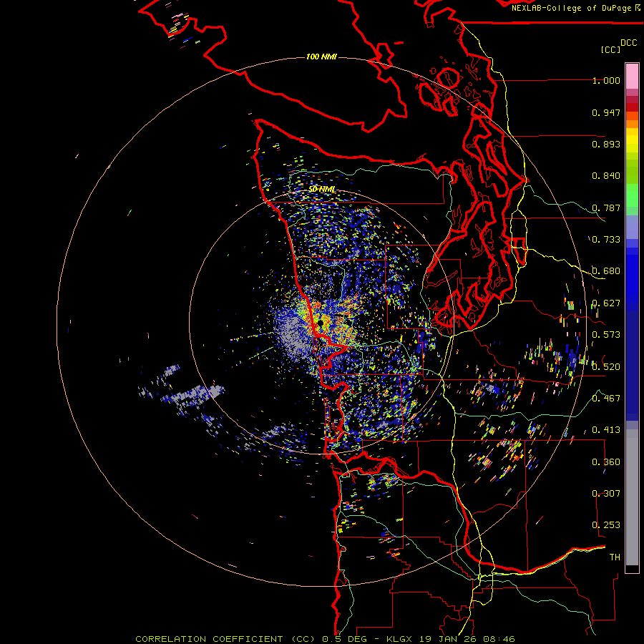644x644 pixels.
Task: Pick the gray segment of the color bar
Action: coord(632,497)
